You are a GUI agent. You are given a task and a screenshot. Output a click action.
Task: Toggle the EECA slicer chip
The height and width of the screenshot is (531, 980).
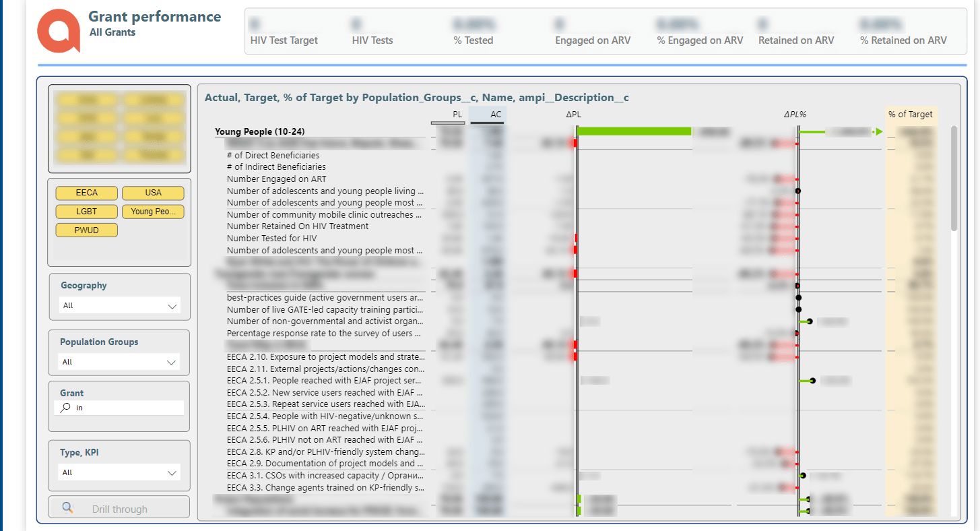pos(87,193)
